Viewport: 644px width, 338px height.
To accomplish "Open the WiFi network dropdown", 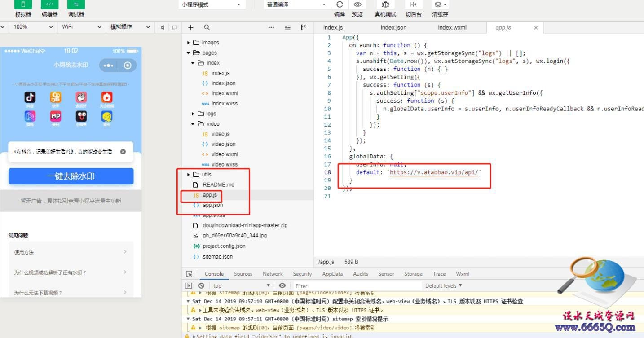I will pos(81,27).
